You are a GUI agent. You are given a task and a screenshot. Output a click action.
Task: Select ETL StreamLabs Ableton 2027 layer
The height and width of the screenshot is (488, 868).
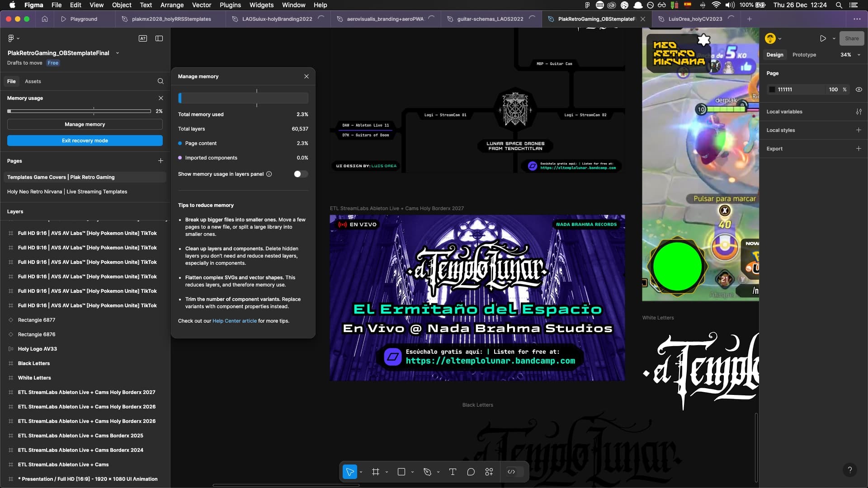(86, 392)
